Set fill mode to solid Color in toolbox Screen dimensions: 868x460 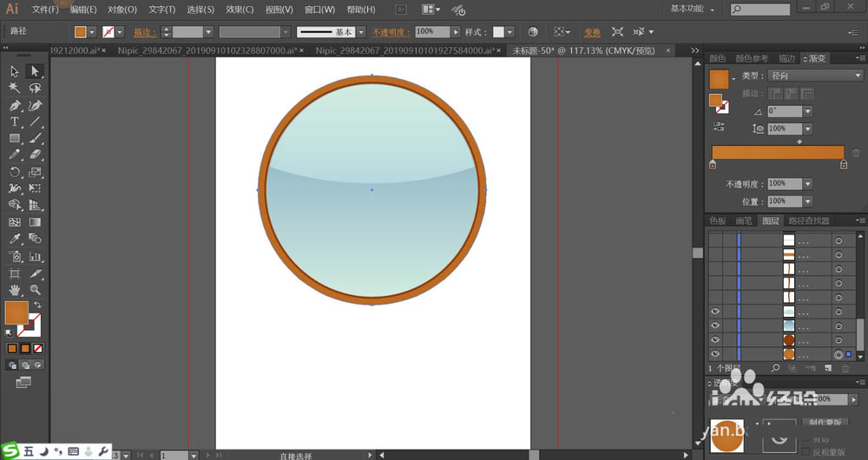click(x=12, y=348)
